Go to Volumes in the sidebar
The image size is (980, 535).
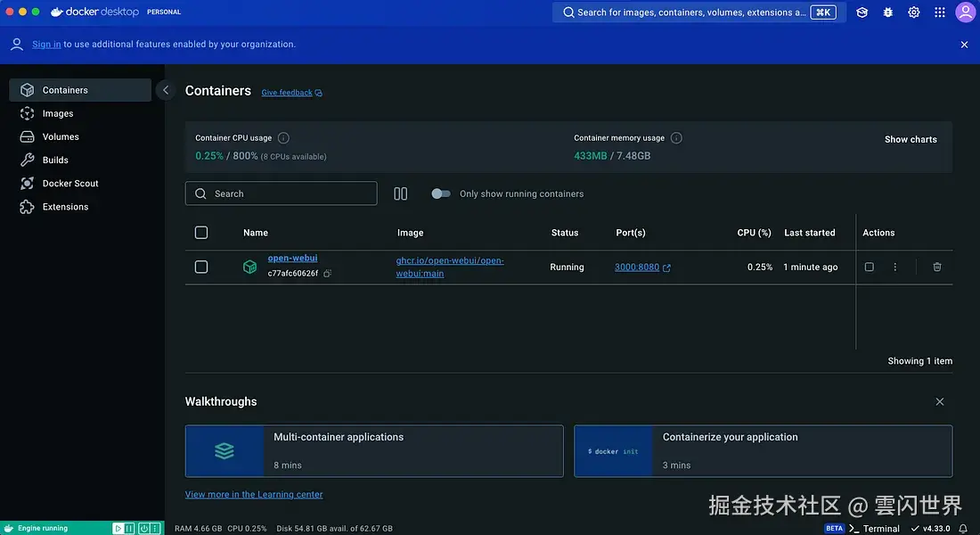(80, 136)
